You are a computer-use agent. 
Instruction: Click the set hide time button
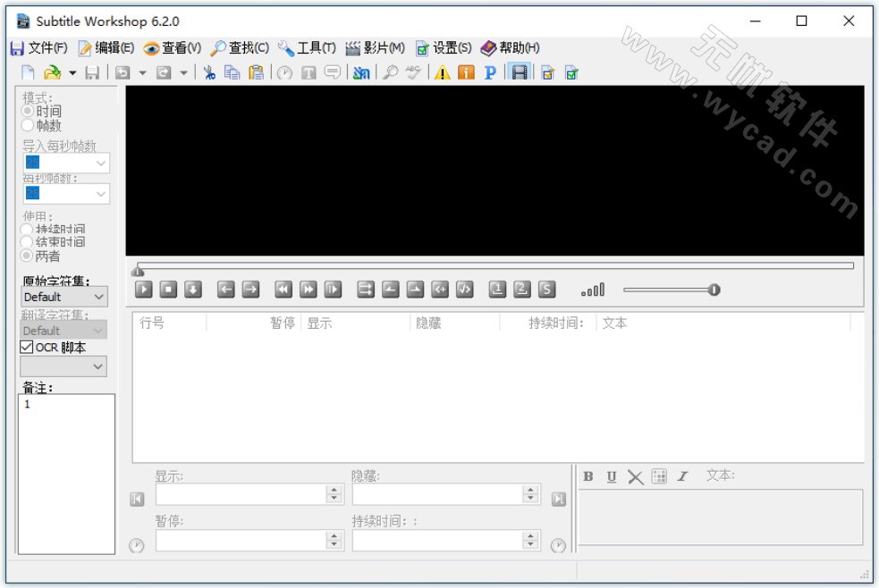416,289
